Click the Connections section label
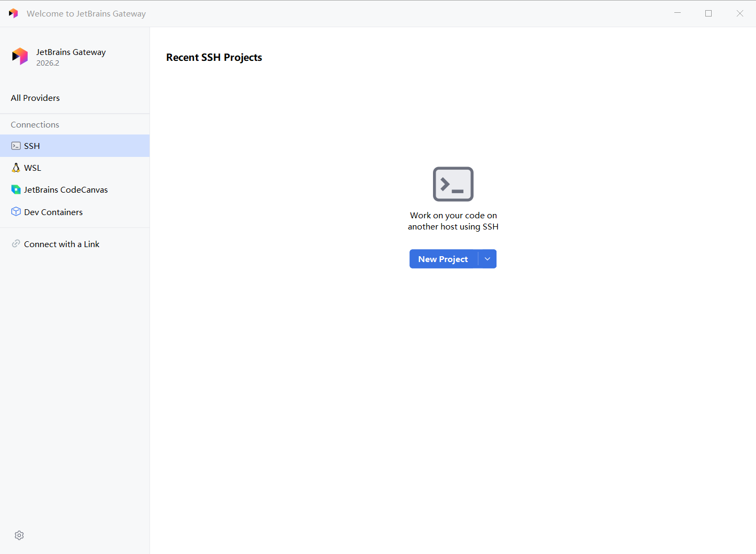This screenshot has height=554, width=756. point(35,124)
